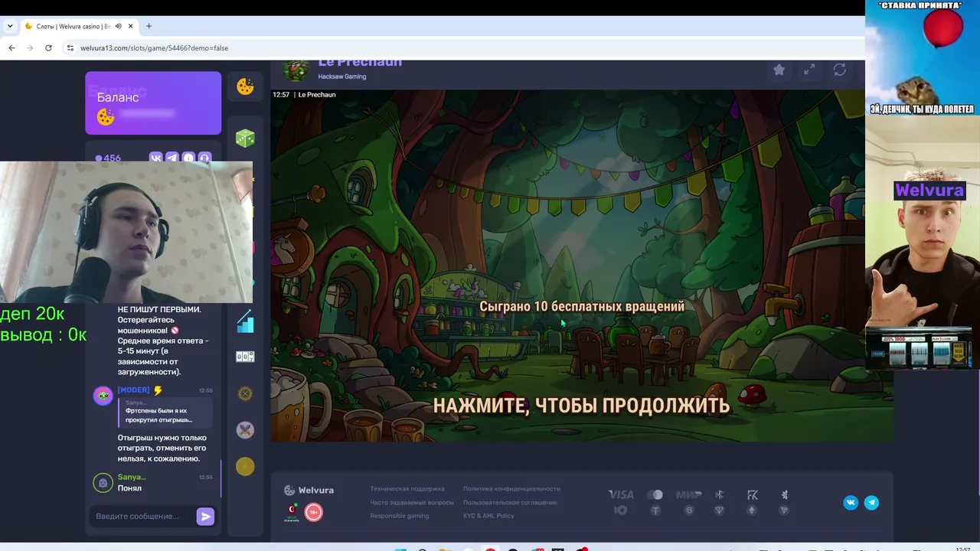Open Пользовательское соглашение link

[x=510, y=503]
